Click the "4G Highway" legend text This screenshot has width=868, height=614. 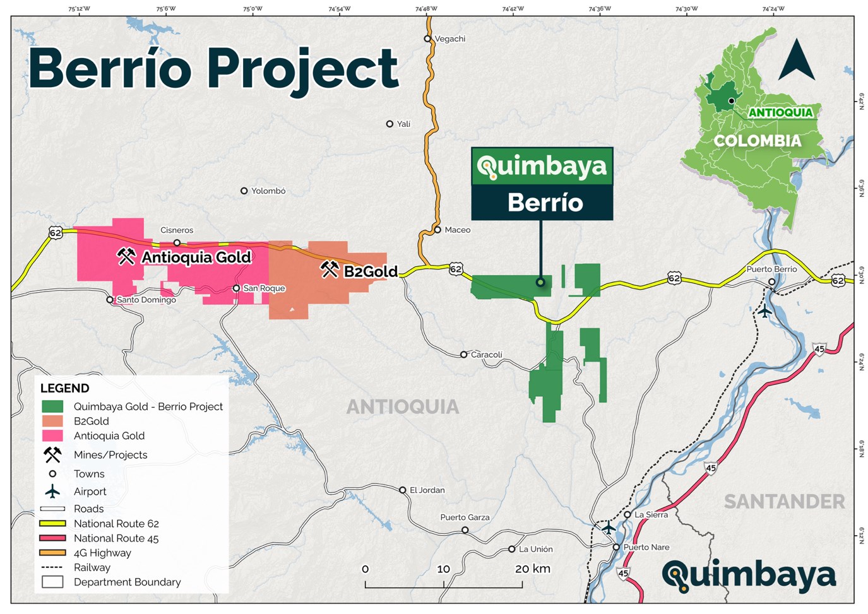[x=102, y=553]
